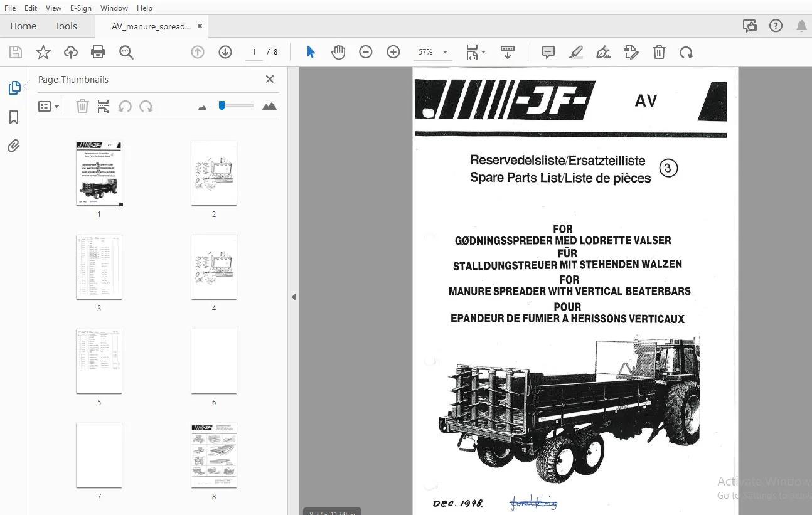Viewport: 812px width, 515px height.
Task: Print the document using the printer icon
Action: coord(98,52)
